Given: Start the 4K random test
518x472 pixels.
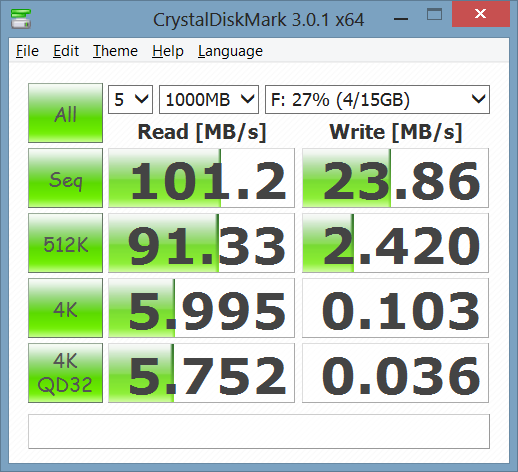Looking at the screenshot, I should pyautogui.click(x=65, y=308).
